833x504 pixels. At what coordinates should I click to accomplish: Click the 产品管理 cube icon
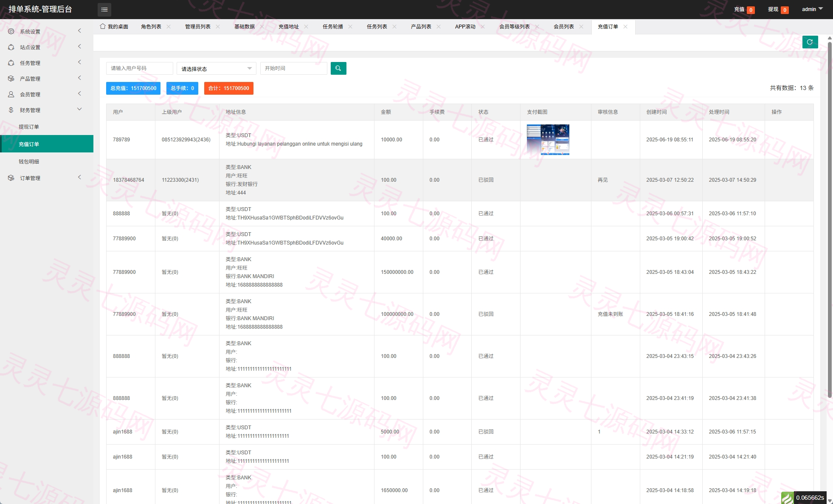(11, 79)
